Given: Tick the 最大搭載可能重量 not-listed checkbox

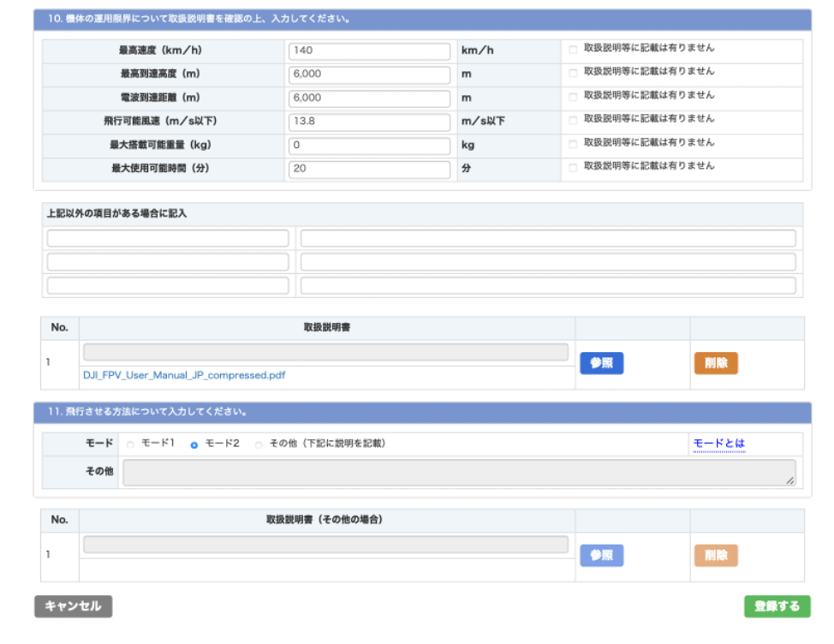Looking at the screenshot, I should [573, 144].
